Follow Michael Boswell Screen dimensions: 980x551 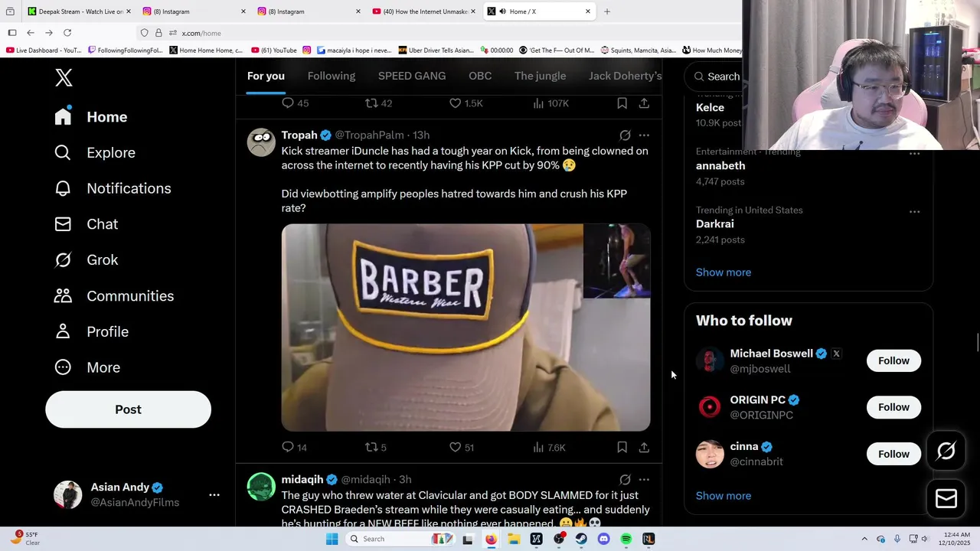[x=893, y=360]
